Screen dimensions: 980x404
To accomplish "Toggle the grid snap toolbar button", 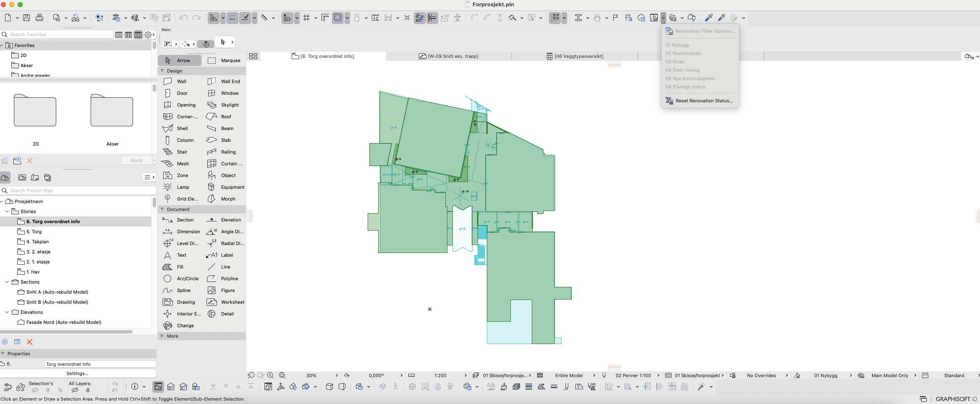I will [x=306, y=18].
